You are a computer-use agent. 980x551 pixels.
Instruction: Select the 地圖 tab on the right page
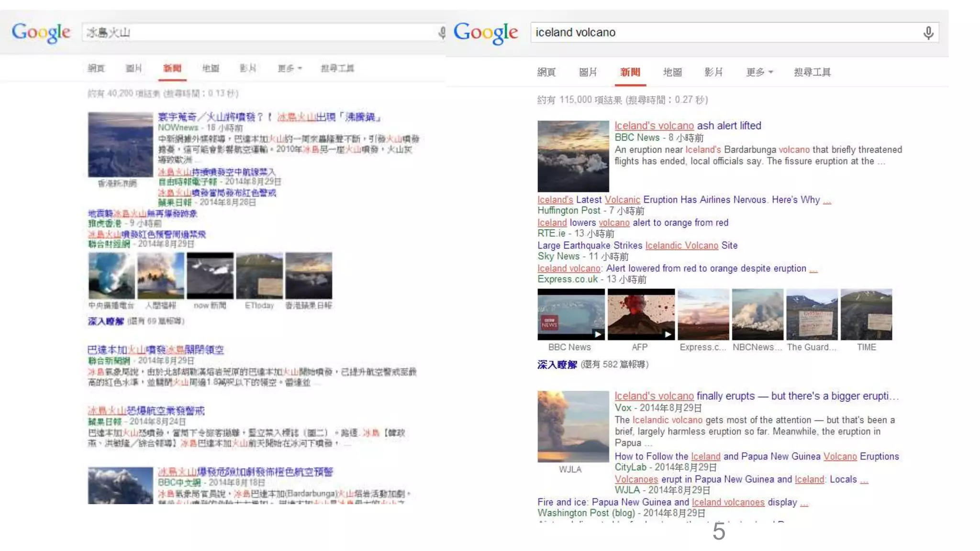pyautogui.click(x=672, y=72)
